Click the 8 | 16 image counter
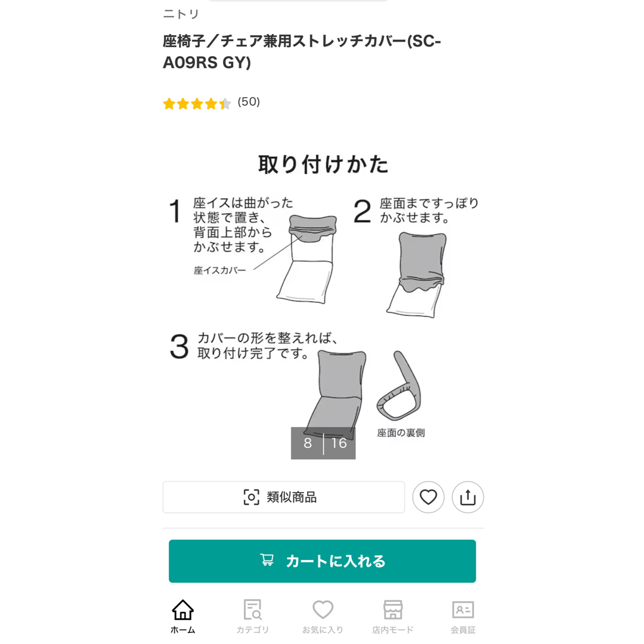 point(323,443)
